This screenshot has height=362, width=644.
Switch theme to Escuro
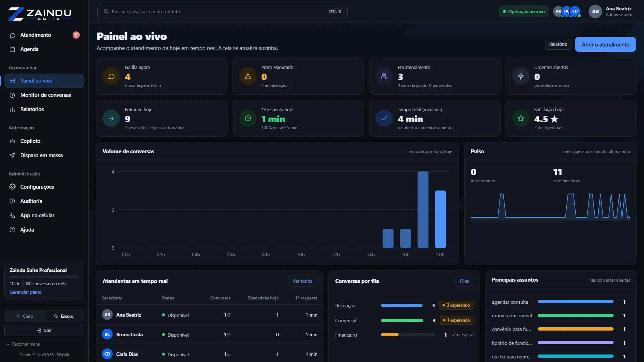pyautogui.click(x=64, y=316)
